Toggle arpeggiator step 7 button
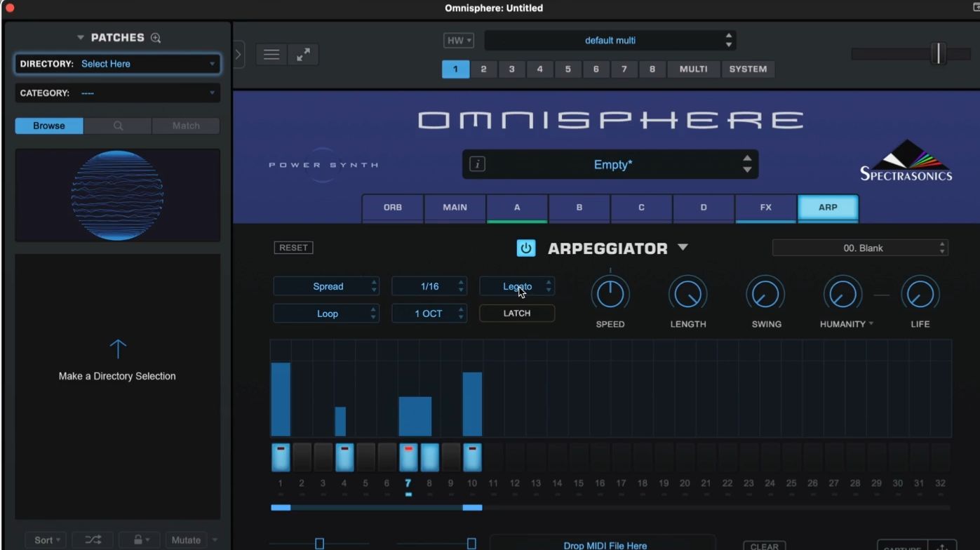 [x=408, y=457]
